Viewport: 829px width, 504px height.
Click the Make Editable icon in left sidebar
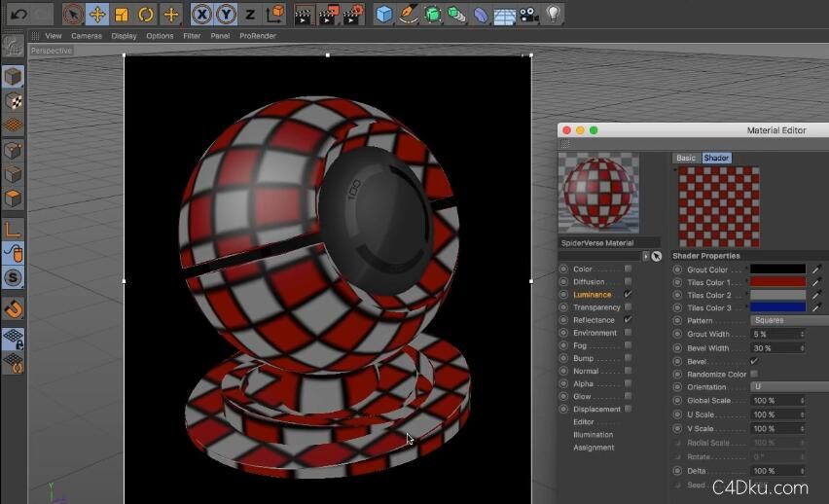(x=13, y=47)
